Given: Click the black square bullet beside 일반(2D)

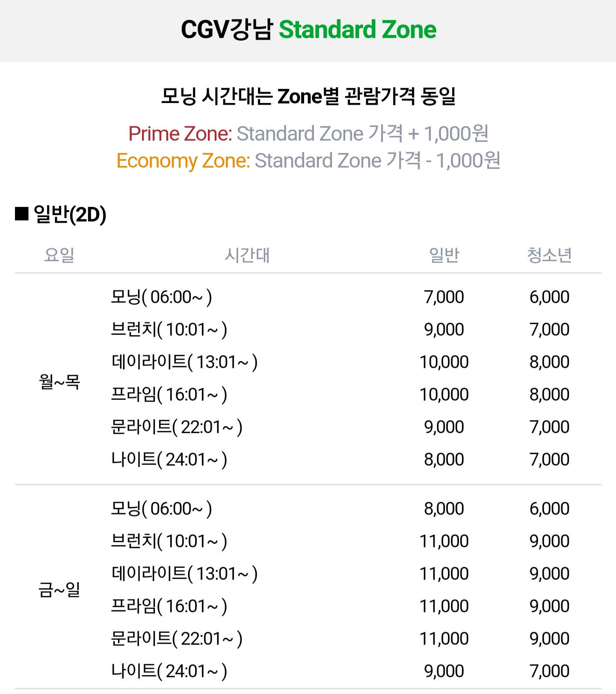Looking at the screenshot, I should [x=22, y=214].
